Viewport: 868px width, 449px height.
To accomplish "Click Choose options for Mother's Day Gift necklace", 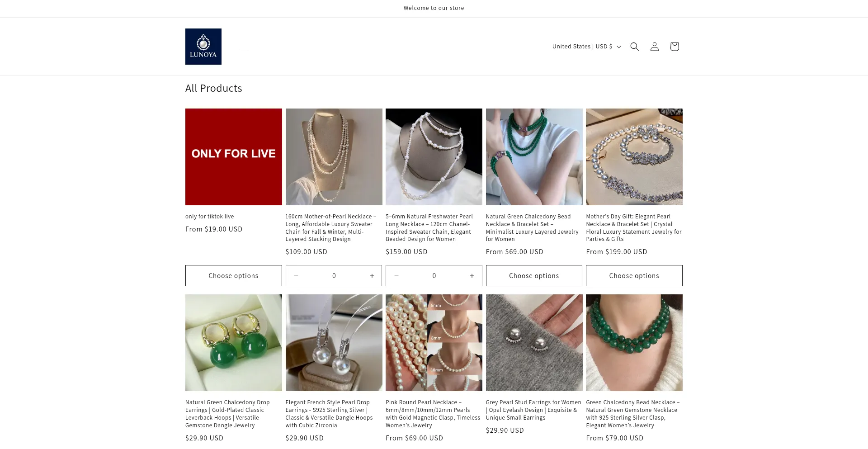I will [634, 275].
